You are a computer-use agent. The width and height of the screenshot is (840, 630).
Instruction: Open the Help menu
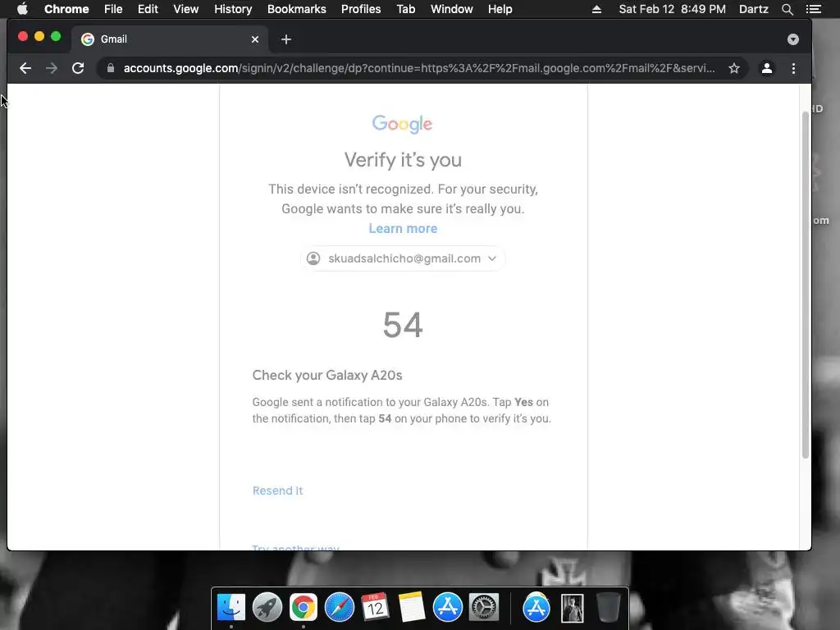tap(500, 9)
